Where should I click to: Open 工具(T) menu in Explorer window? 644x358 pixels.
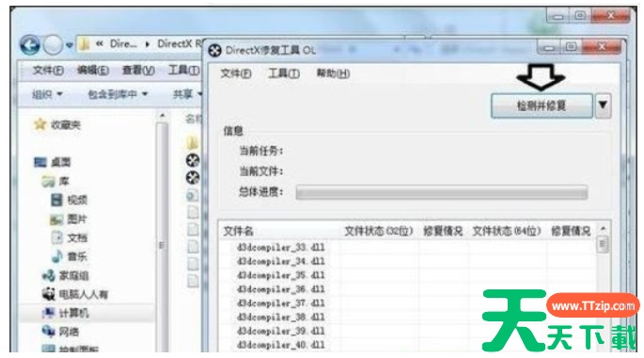coord(183,70)
